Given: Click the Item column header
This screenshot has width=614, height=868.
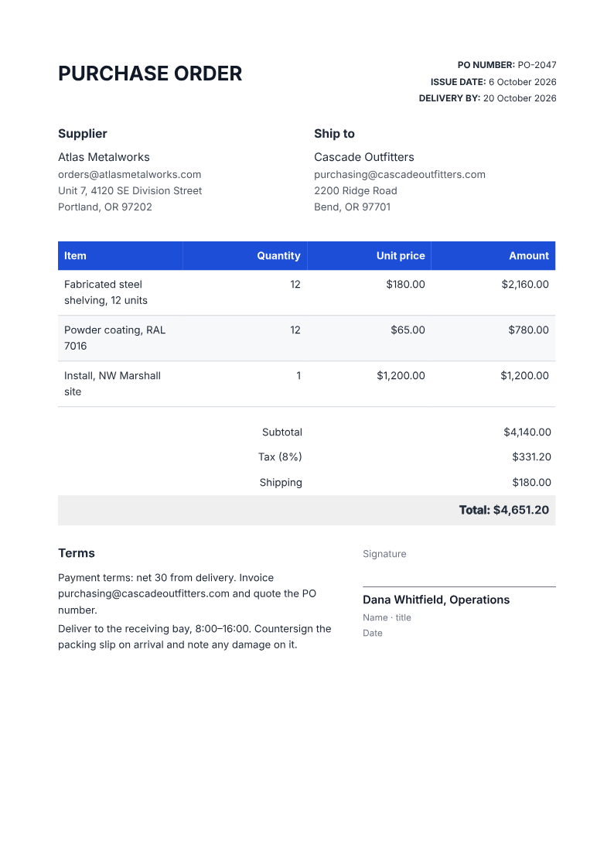Looking at the screenshot, I should pos(120,256).
